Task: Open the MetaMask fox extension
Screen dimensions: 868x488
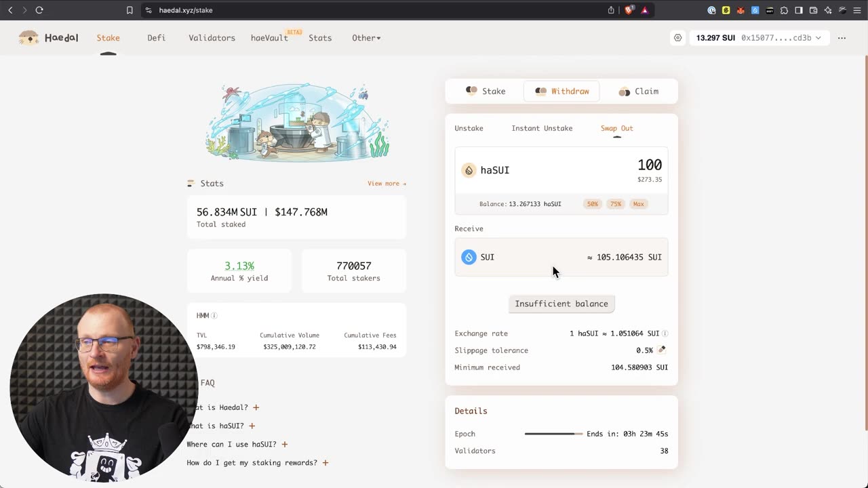Action: coord(741,10)
